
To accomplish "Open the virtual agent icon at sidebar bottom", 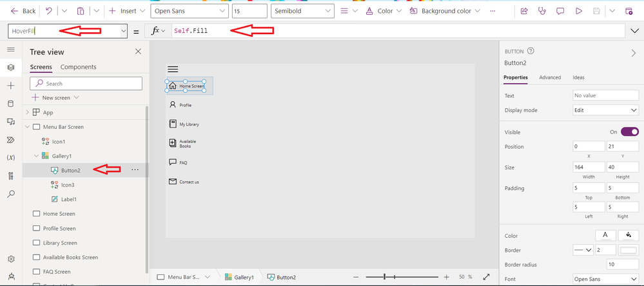I will pos(11,276).
